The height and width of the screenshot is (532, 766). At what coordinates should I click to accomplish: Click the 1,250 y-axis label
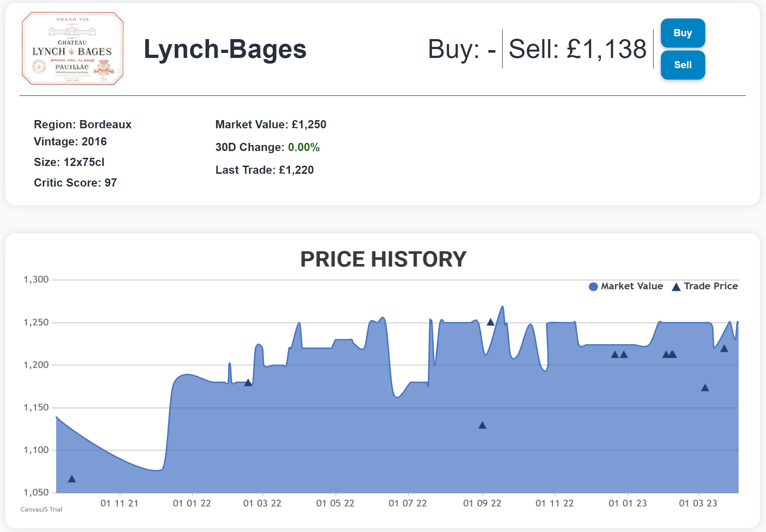[36, 322]
